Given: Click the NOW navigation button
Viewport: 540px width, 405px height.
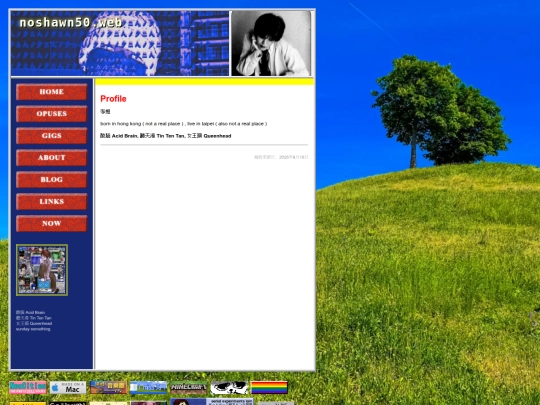Looking at the screenshot, I should pyautogui.click(x=52, y=224).
